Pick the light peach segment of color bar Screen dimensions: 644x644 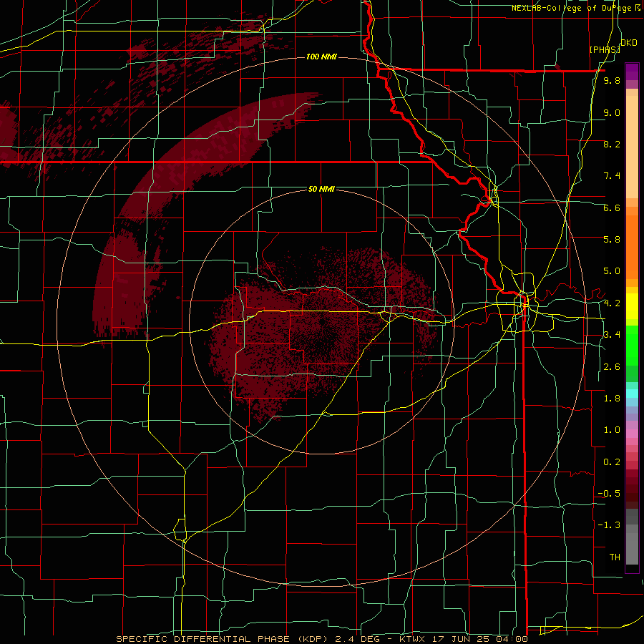tap(632, 148)
